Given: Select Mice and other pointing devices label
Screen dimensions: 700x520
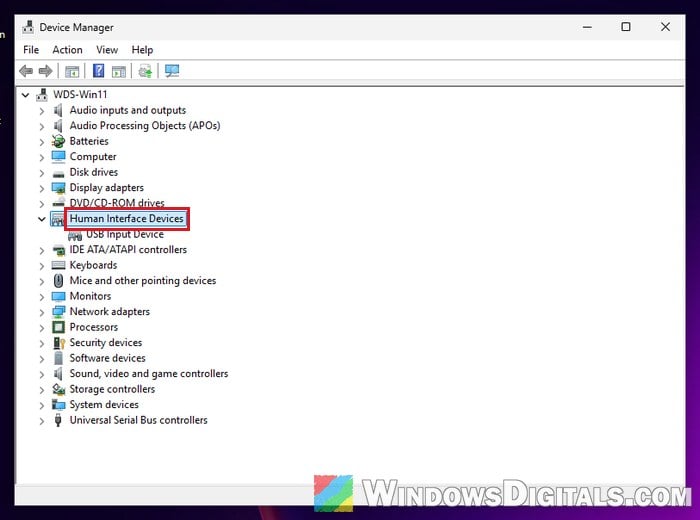Looking at the screenshot, I should coord(143,281).
